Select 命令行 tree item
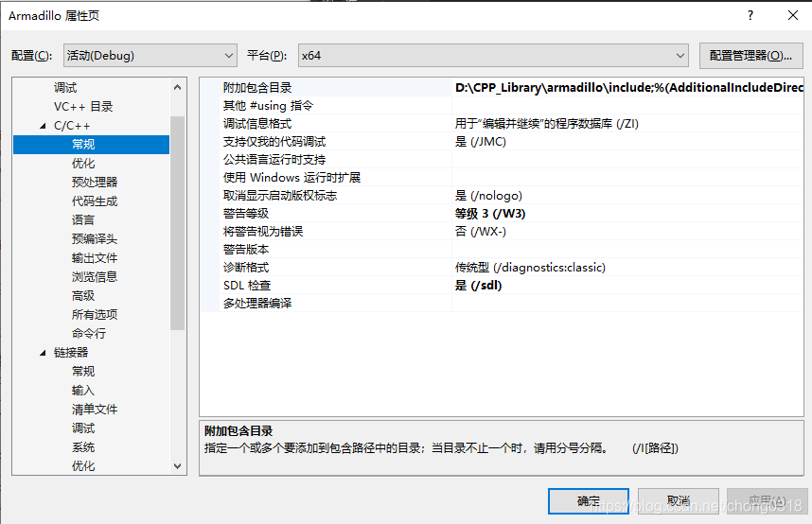812x524 pixels. [89, 334]
